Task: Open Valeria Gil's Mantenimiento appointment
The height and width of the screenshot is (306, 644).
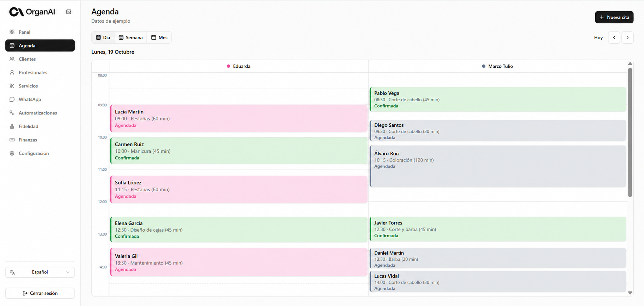Action: (239, 262)
